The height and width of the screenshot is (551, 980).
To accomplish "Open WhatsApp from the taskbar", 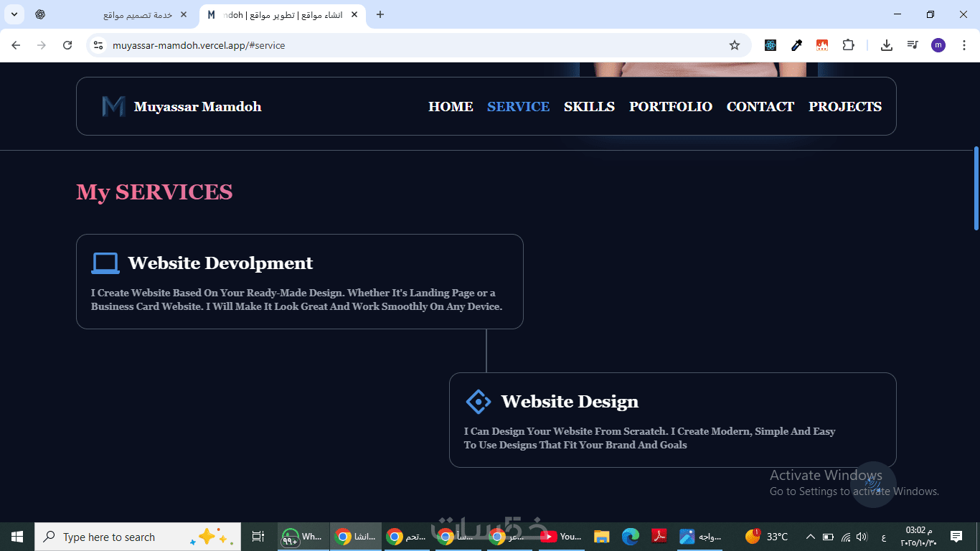I will [303, 537].
